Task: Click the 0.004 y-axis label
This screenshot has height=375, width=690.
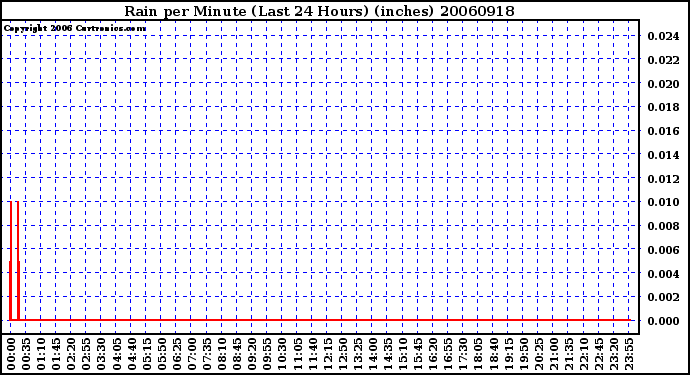Action: (663, 274)
